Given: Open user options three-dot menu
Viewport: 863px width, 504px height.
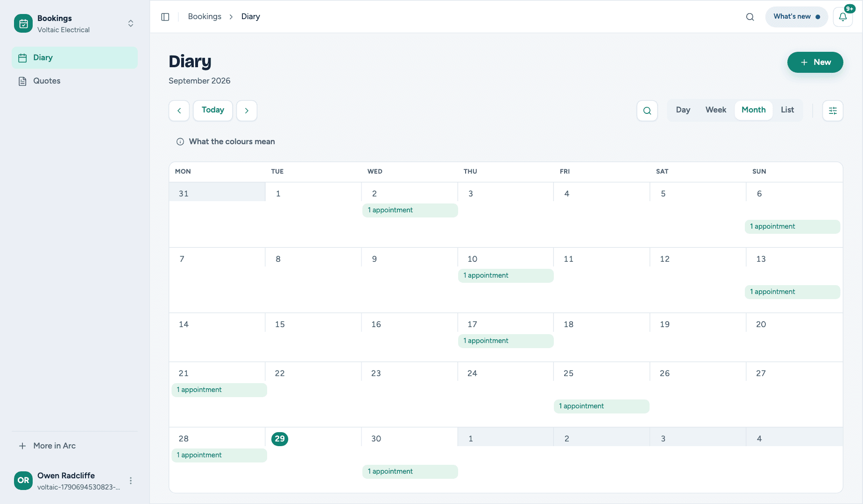Looking at the screenshot, I should 131,481.
